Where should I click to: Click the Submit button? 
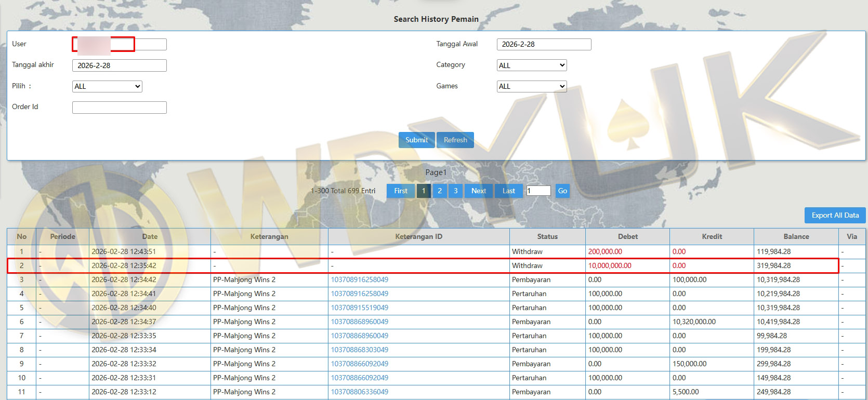point(416,140)
